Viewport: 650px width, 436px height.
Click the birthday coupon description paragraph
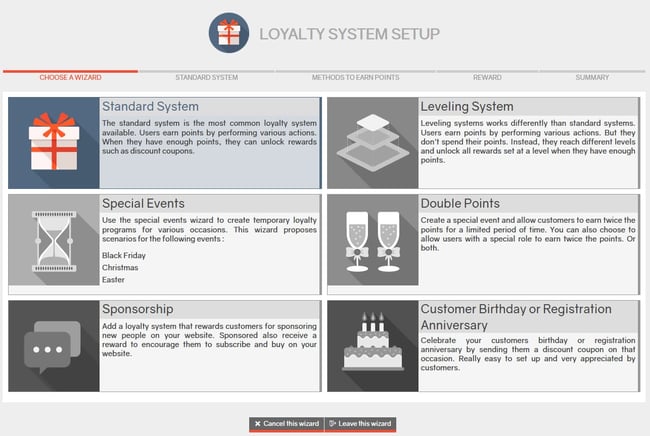click(x=528, y=354)
